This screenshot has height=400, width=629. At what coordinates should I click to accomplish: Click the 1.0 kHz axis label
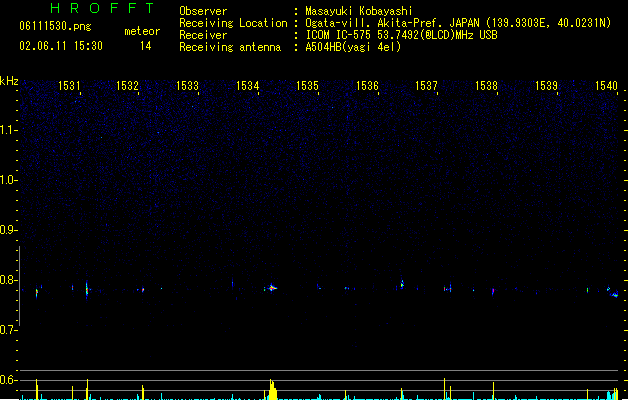tap(8, 180)
